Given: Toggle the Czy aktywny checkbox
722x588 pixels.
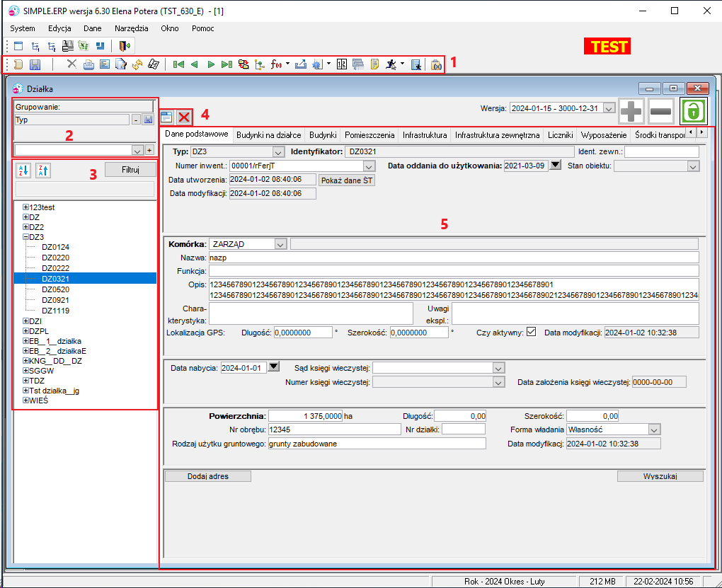Looking at the screenshot, I should tap(531, 332).
